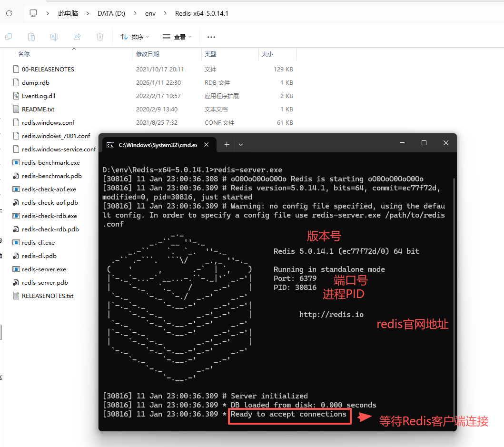Screen dimensions: 504x447
Task: Sort by 名称 column header
Action: 24,54
